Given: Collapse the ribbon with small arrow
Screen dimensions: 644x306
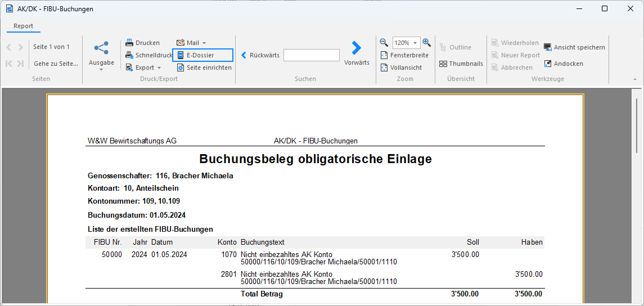Looking at the screenshot, I should pos(636,79).
